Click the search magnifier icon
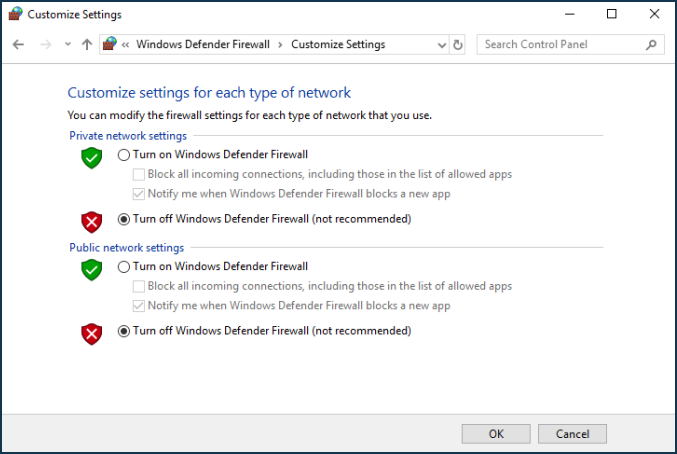The height and width of the screenshot is (454, 677). pyautogui.click(x=651, y=44)
